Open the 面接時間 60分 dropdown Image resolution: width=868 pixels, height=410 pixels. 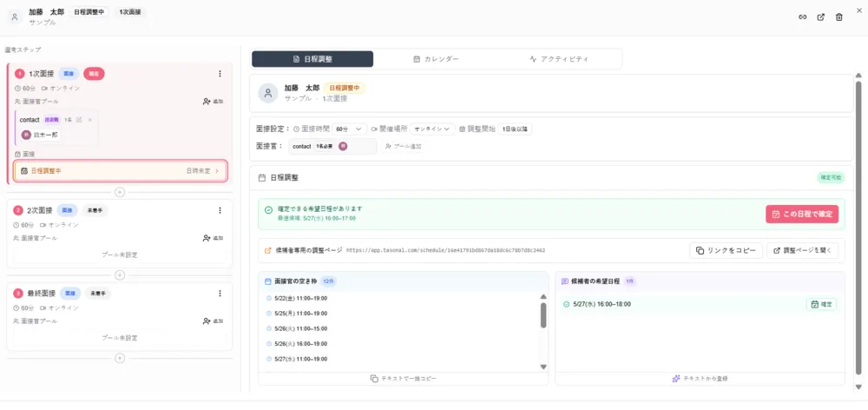(x=349, y=129)
